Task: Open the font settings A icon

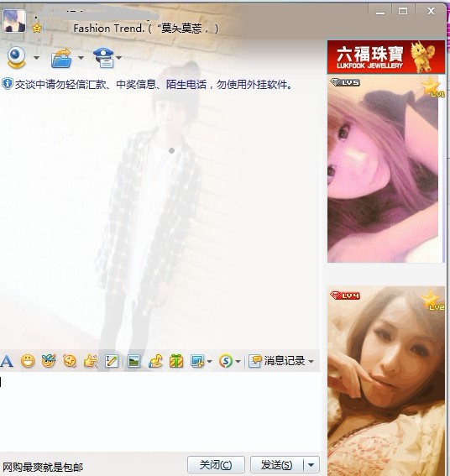Action: coord(7,361)
